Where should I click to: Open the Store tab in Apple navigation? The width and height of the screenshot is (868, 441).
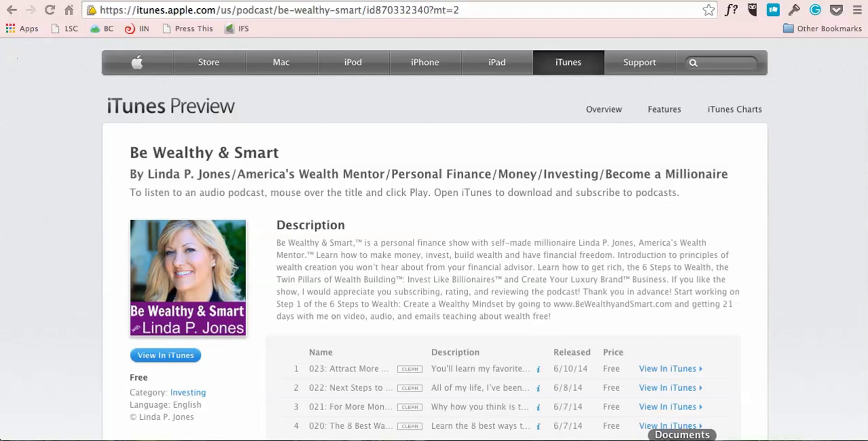209,62
